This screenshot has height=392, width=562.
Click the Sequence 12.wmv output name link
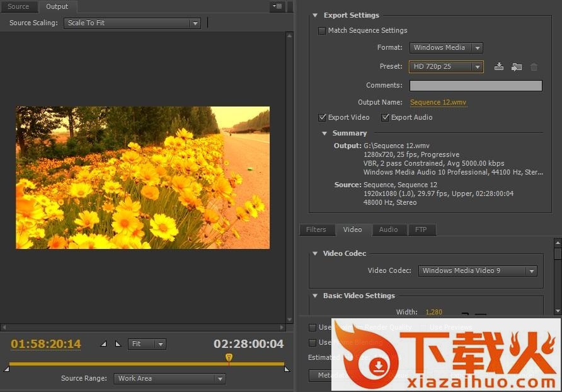[x=438, y=103]
